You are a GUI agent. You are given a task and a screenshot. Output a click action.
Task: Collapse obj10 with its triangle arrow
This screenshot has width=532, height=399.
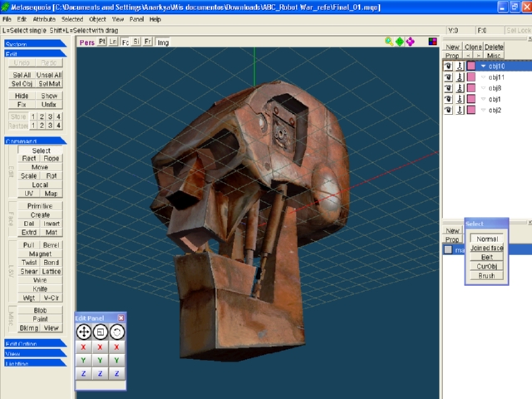coord(484,66)
